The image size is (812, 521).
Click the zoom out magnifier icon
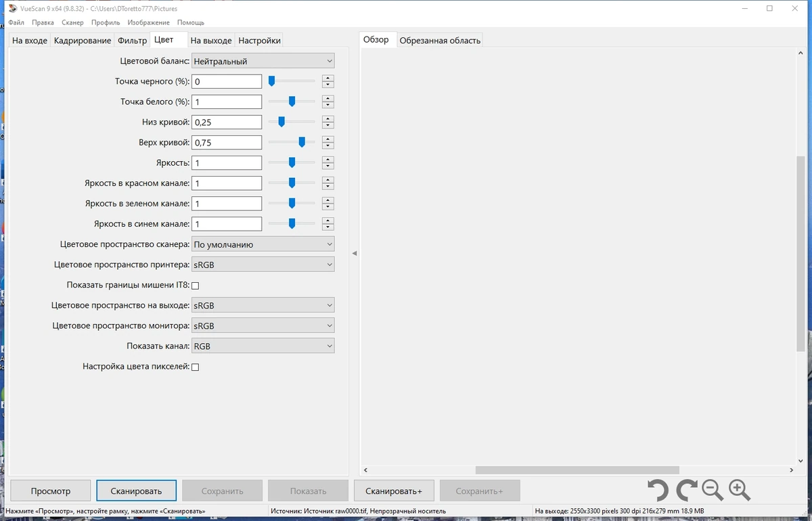coord(713,490)
